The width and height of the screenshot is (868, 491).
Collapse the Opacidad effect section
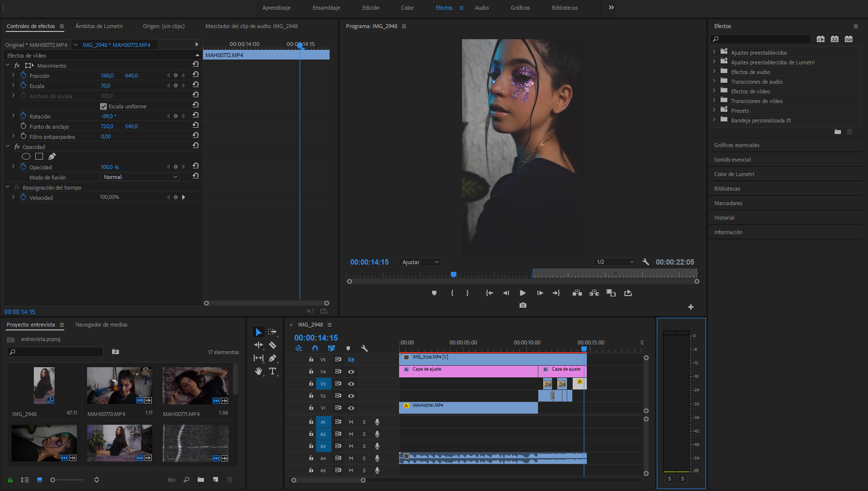(7, 146)
